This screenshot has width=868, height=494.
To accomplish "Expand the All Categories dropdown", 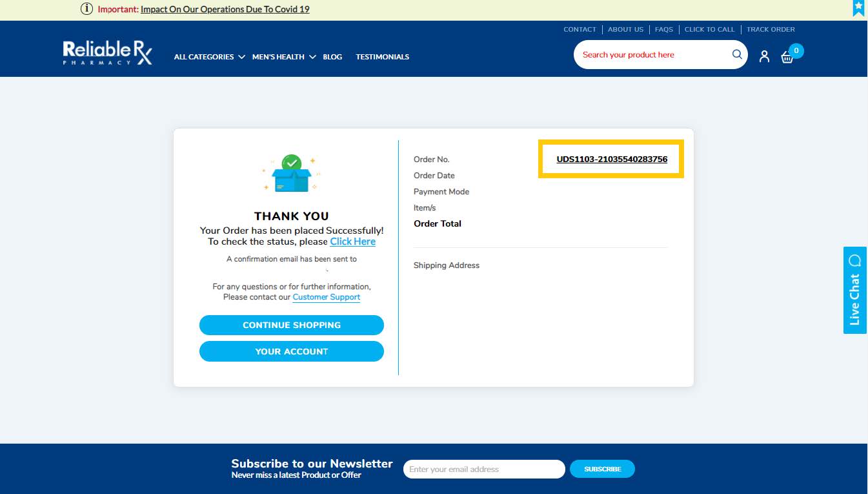I will point(209,57).
